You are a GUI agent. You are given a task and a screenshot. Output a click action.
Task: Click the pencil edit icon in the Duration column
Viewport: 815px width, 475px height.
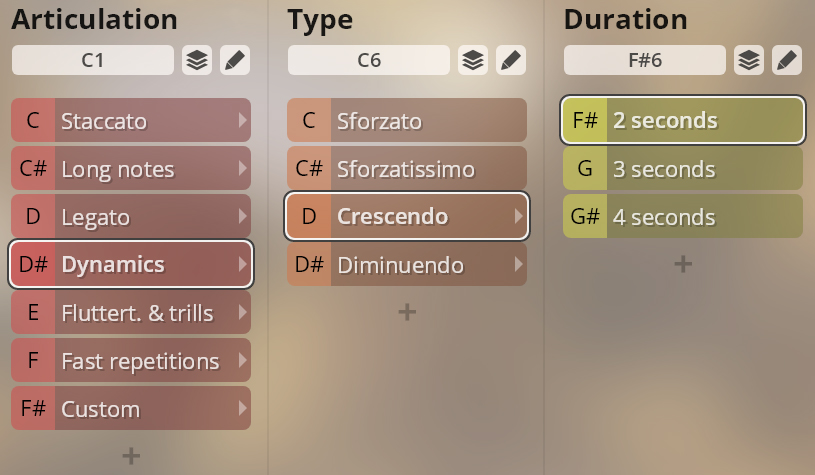[787, 60]
